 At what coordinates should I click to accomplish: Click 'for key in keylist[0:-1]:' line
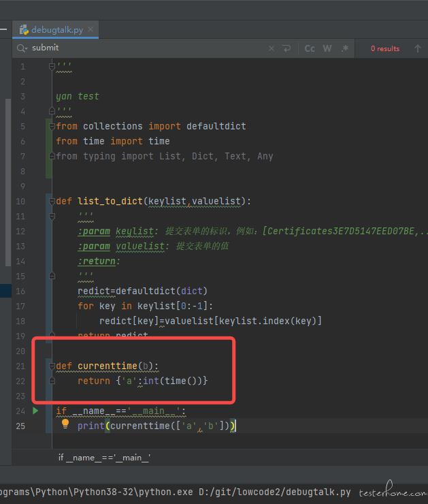coord(145,306)
